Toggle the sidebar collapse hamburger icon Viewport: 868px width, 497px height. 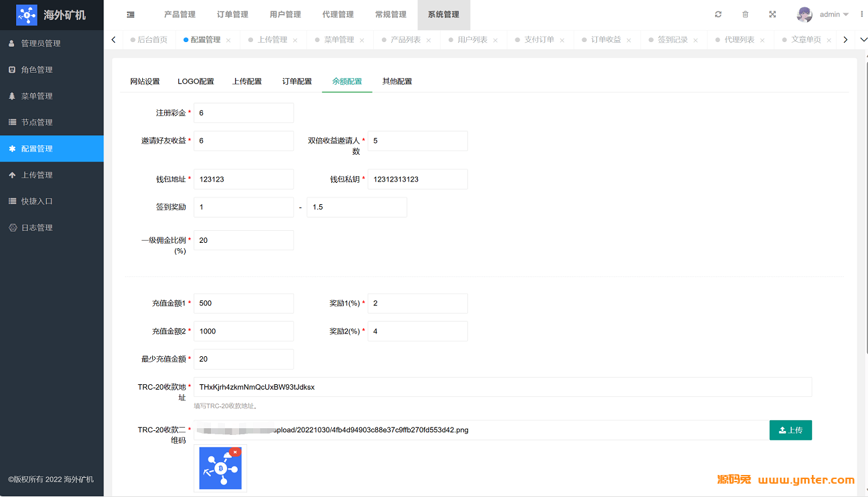point(130,15)
